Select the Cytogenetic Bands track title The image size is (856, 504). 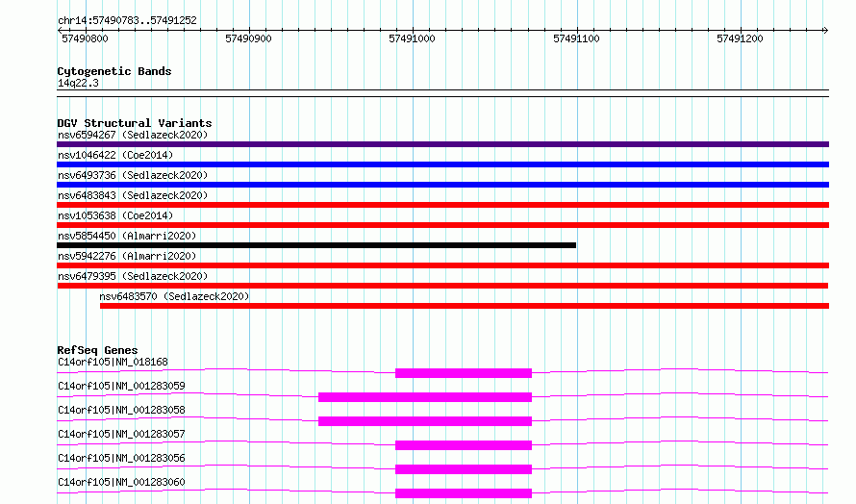point(114,71)
